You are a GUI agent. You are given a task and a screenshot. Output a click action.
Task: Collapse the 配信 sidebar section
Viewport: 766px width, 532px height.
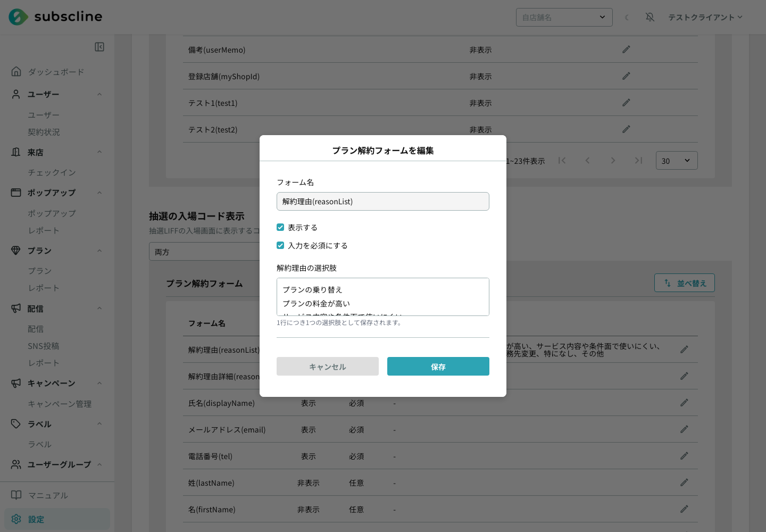point(99,309)
